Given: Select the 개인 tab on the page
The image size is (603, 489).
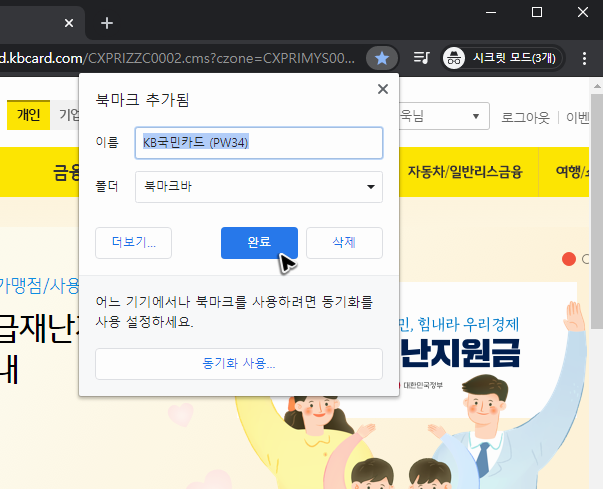Looking at the screenshot, I should tap(28, 115).
